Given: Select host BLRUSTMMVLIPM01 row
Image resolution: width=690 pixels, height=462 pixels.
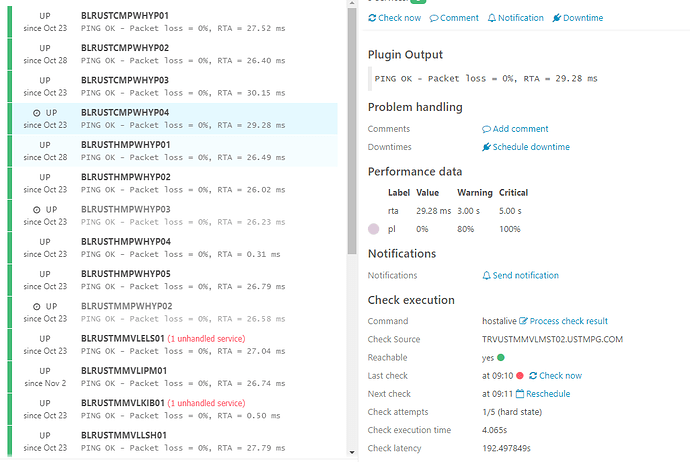Looking at the screenshot, I should coord(175,377).
